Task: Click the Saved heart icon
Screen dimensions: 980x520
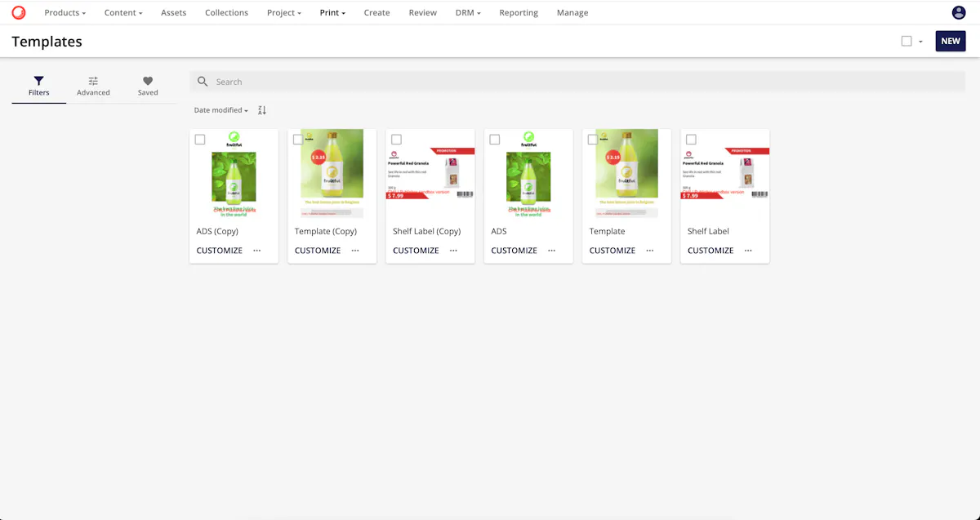Action: (148, 81)
